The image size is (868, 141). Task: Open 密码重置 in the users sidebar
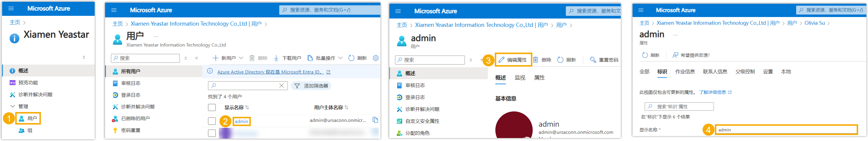coord(130,131)
